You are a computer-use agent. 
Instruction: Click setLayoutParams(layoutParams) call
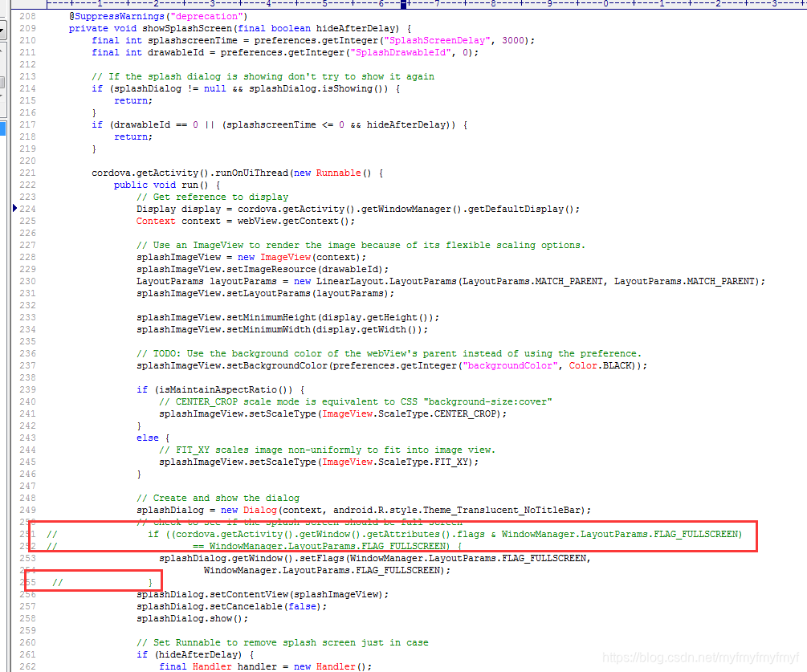coord(308,293)
